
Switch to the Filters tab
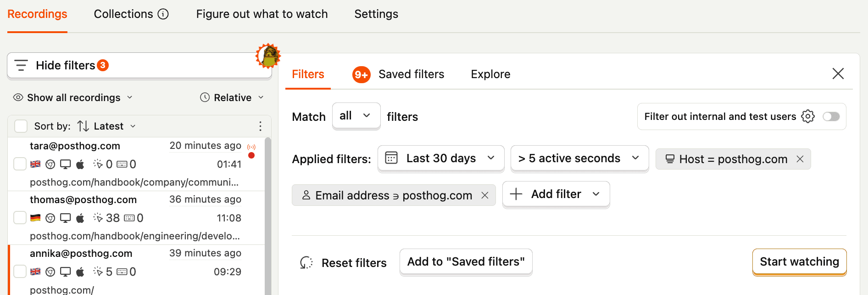(308, 74)
